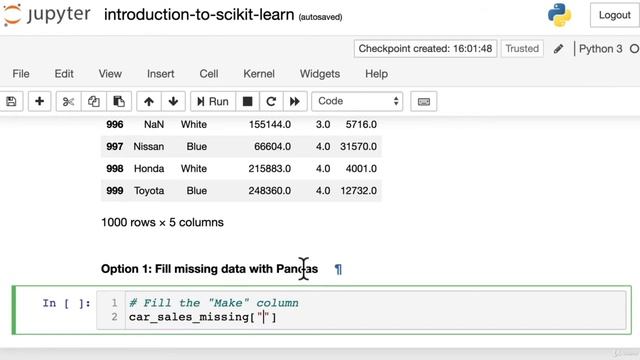Click the NaN cell in row 996
Viewport: 640px width, 360px height.
154,124
